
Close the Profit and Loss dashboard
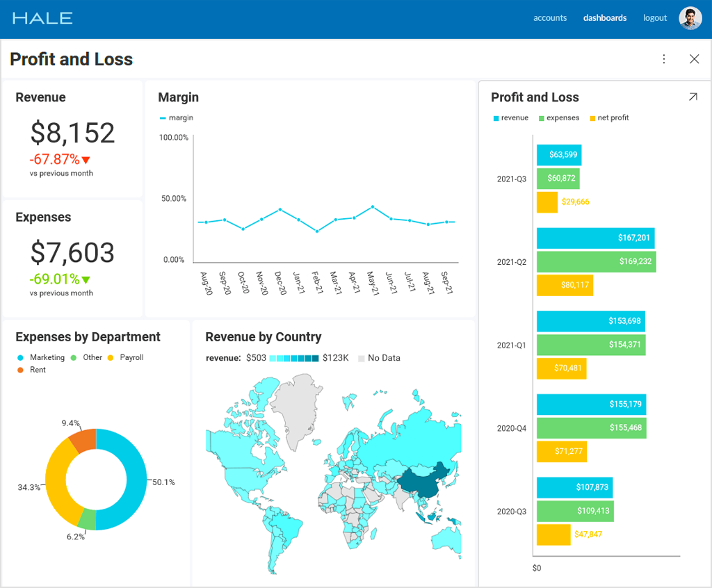pyautogui.click(x=694, y=59)
